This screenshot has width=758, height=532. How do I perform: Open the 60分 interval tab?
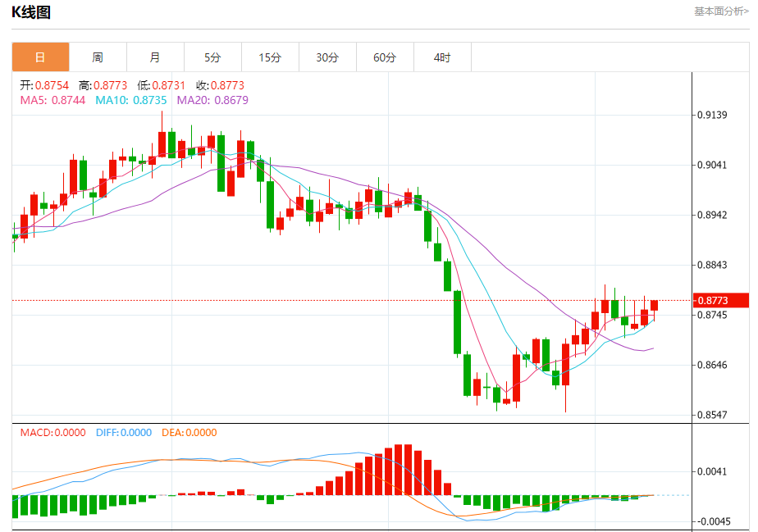click(385, 57)
